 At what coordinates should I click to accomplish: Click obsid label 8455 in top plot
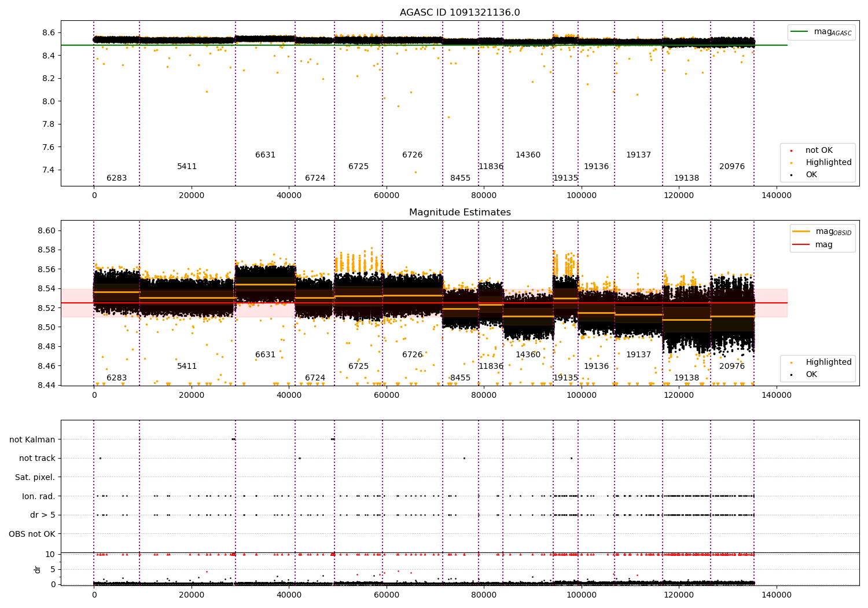click(x=460, y=178)
